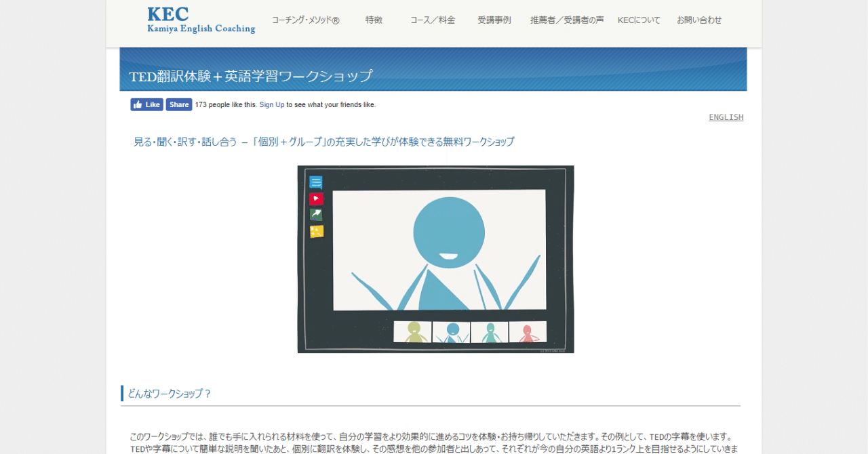Click the teal participant thumbnail in illustration
The image size is (868, 454).
pos(490,332)
